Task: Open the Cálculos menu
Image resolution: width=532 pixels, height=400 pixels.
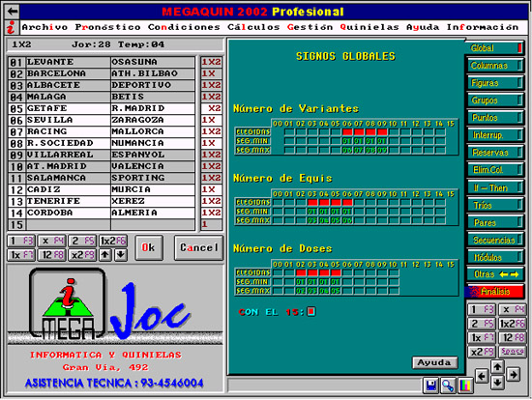Action: [253, 27]
